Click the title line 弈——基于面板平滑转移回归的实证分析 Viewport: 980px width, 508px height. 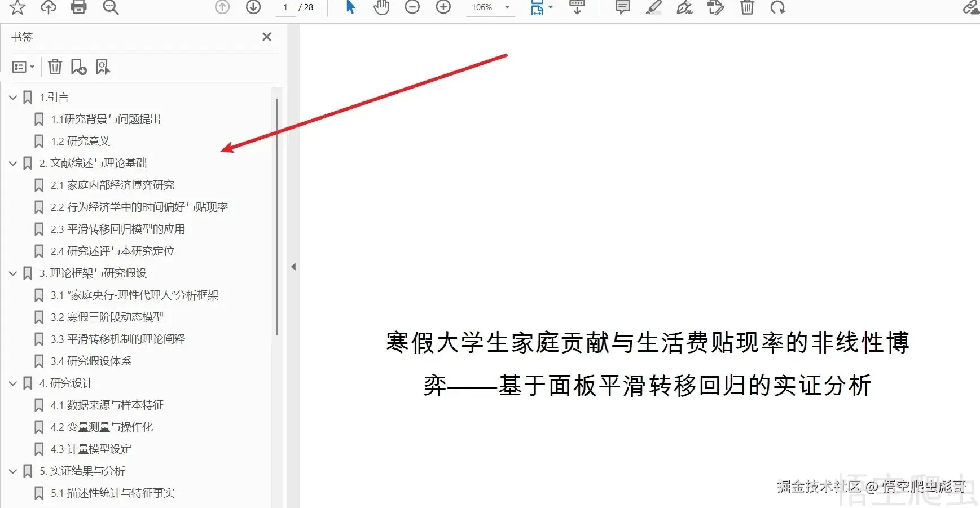[x=648, y=386]
